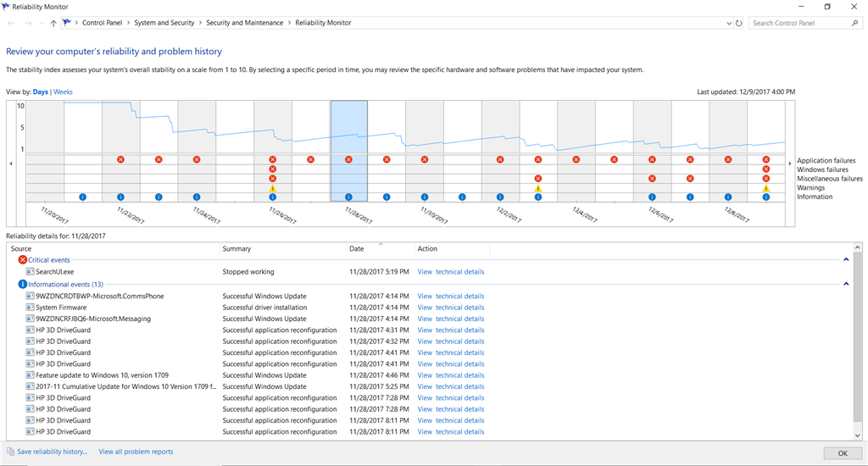Click the Windows failure icon on 12/9/2017
This screenshot has height=466, width=868.
point(766,169)
